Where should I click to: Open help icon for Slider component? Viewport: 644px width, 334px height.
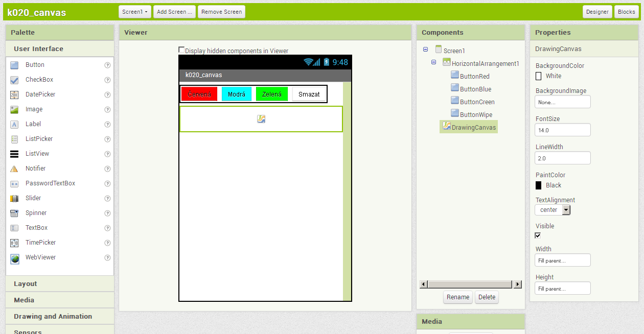107,199
